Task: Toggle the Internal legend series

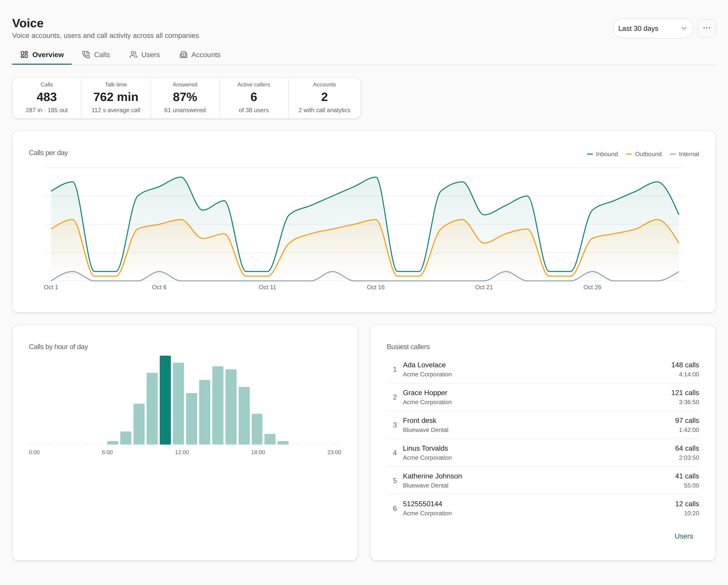Action: pyautogui.click(x=684, y=154)
